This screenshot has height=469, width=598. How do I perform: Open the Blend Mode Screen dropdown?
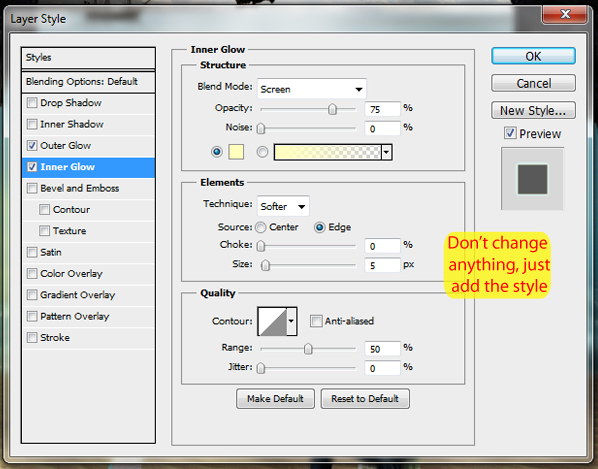312,89
